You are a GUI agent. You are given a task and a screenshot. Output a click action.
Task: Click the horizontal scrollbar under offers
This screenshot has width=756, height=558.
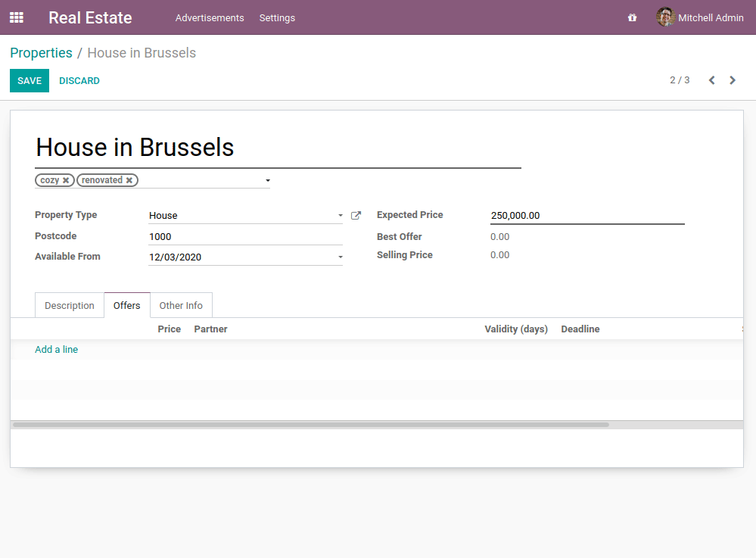tap(310, 425)
